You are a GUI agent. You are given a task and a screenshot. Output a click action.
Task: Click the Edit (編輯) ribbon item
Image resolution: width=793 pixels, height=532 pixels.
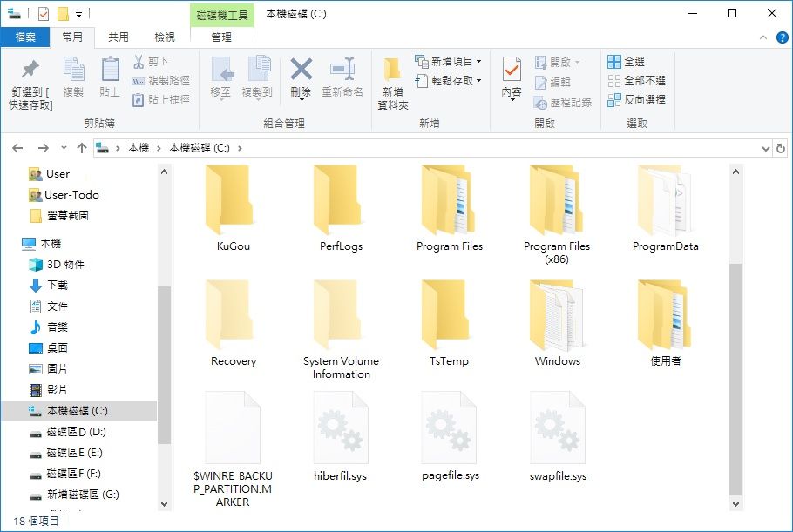pyautogui.click(x=552, y=82)
